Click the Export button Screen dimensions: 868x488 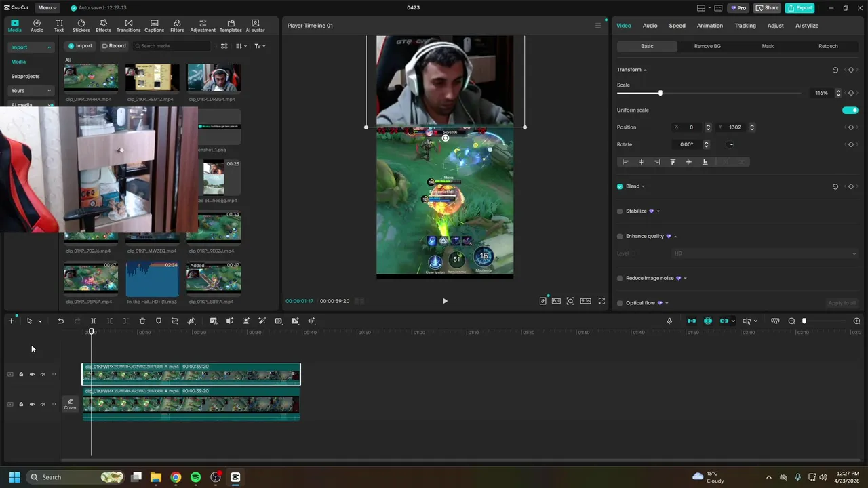pyautogui.click(x=800, y=8)
